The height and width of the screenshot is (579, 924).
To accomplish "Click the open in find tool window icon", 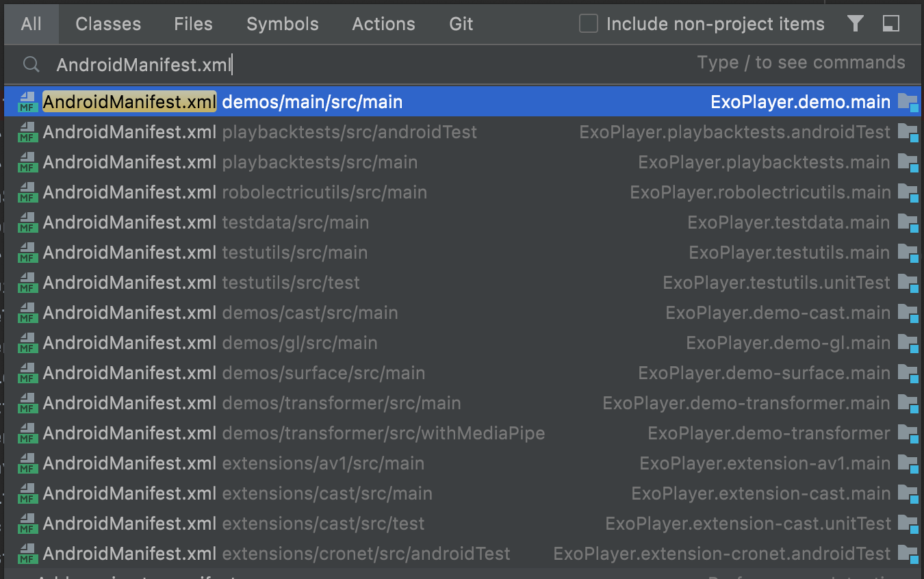I will (891, 24).
